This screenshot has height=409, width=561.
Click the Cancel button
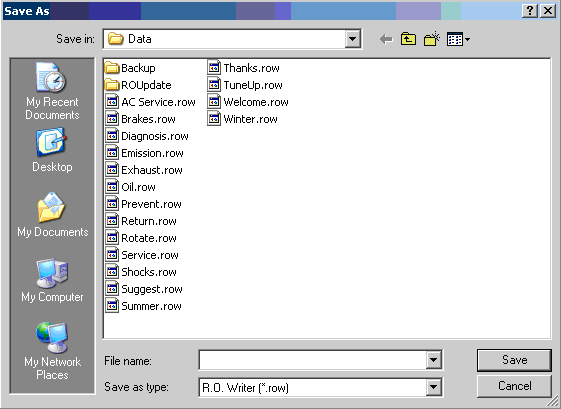pos(514,386)
